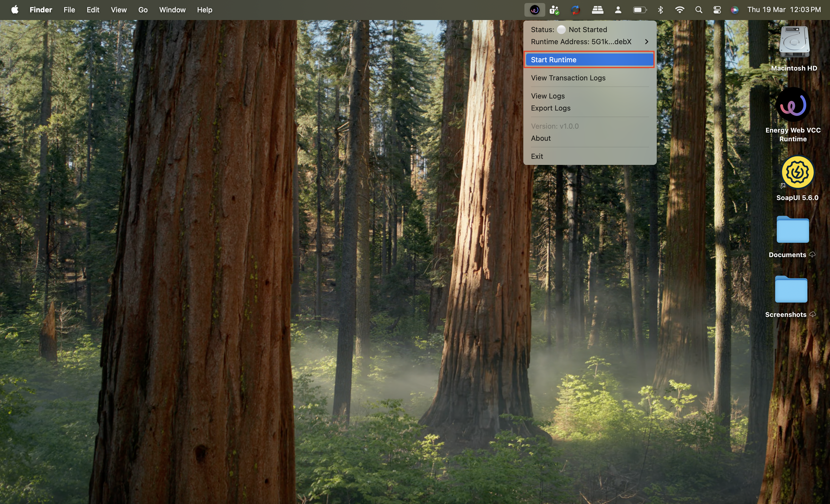This screenshot has width=830, height=504.
Task: Open the Apple menu
Action: (x=15, y=10)
